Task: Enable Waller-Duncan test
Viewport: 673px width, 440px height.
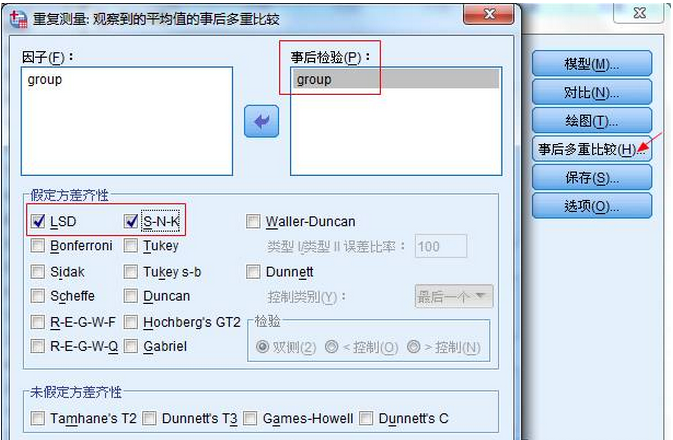Action: [x=254, y=221]
